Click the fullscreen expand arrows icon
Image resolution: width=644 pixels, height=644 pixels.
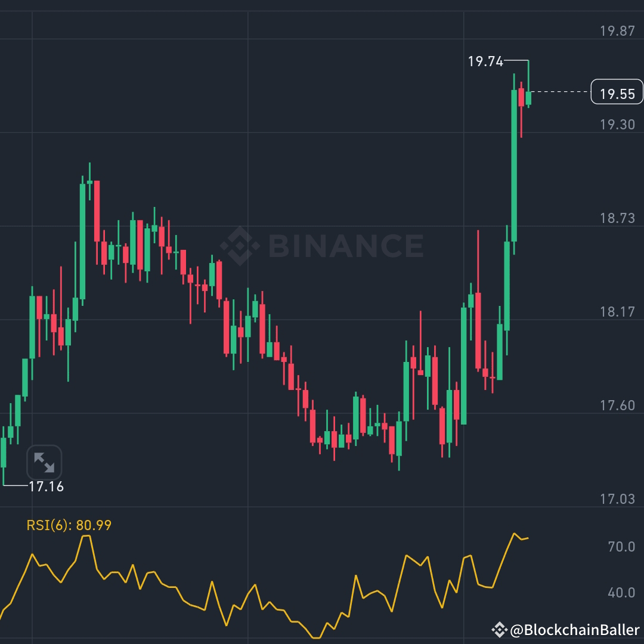[x=44, y=462]
